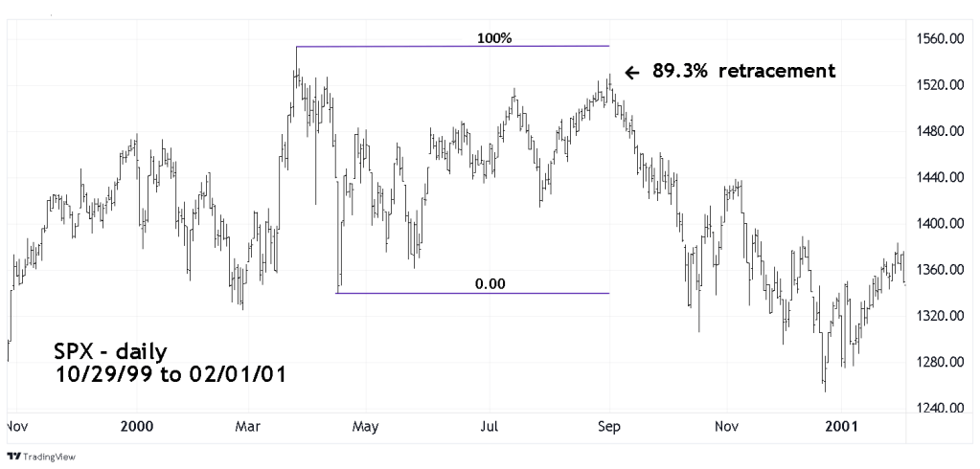
Task: Click the 1480.00 price axis label
Action: click(940, 131)
